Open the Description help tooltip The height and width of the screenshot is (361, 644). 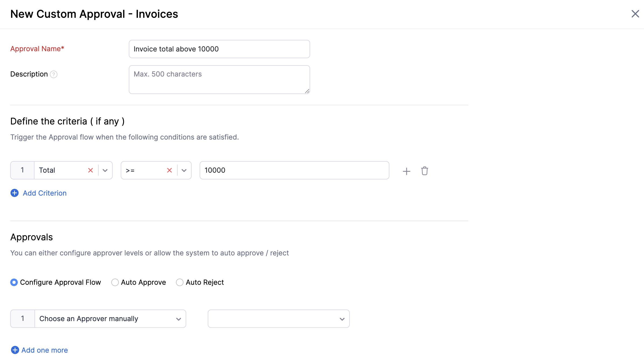(54, 74)
